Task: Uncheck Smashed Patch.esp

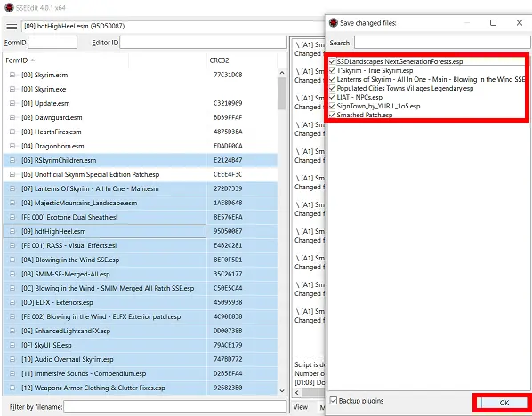Action: coord(333,115)
